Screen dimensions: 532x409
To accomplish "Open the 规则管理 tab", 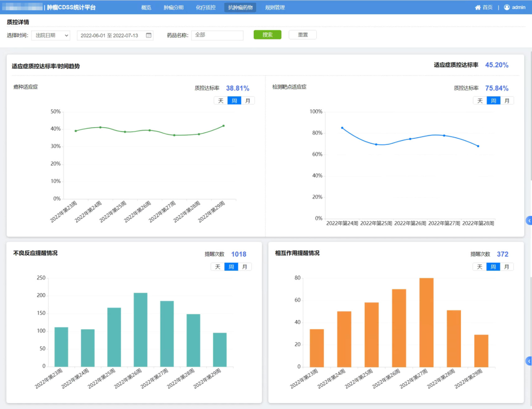I will click(x=275, y=7).
